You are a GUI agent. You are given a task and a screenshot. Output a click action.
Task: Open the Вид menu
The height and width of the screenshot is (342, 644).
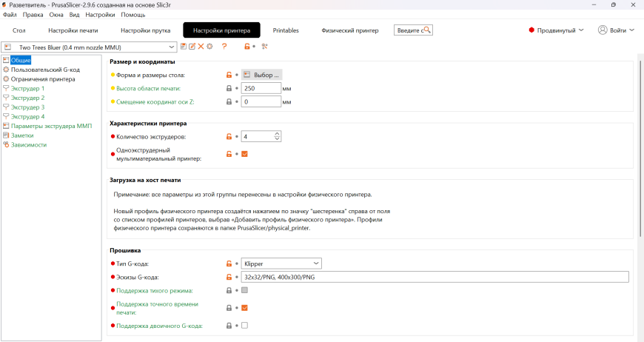point(74,15)
